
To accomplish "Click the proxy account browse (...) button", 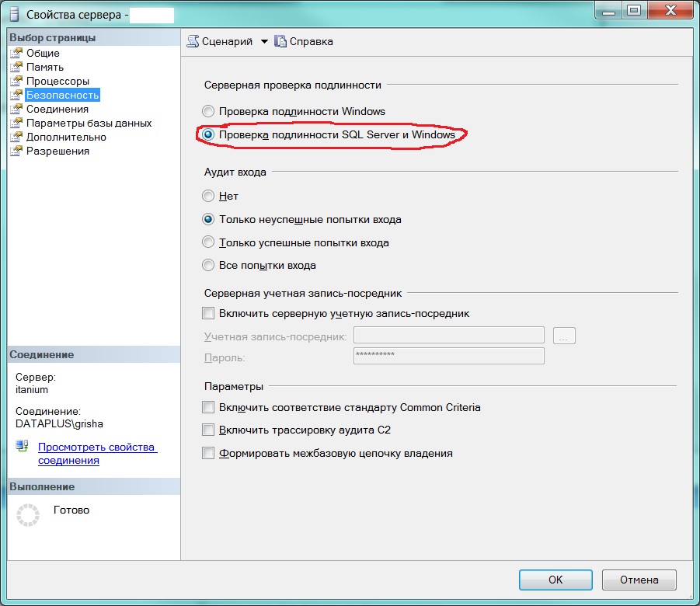I will 564,336.
